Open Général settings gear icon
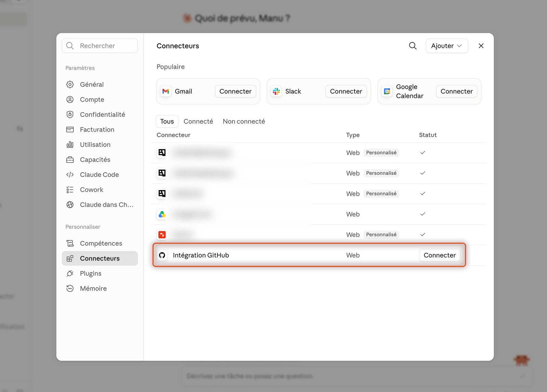The width and height of the screenshot is (547, 392). [70, 84]
